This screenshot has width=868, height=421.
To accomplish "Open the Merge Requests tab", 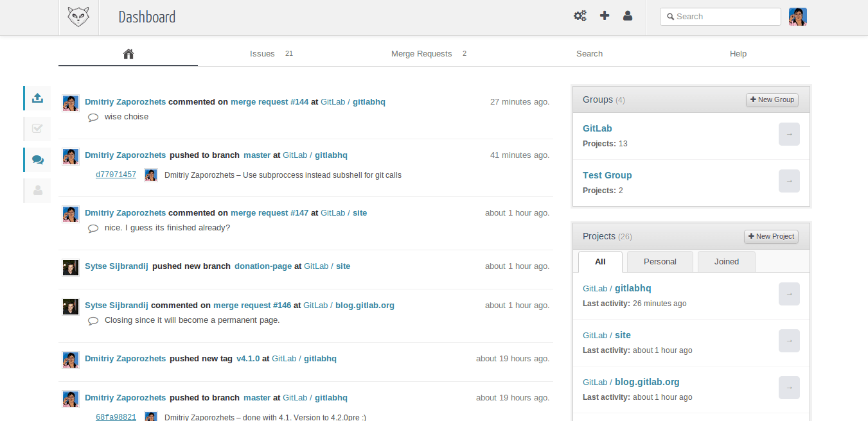I will [x=421, y=54].
